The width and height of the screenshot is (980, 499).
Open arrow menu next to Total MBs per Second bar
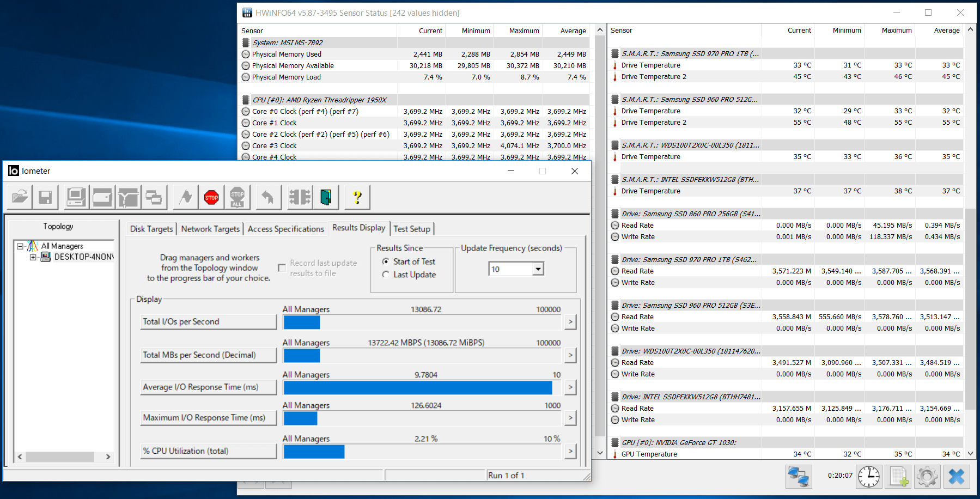[570, 355]
